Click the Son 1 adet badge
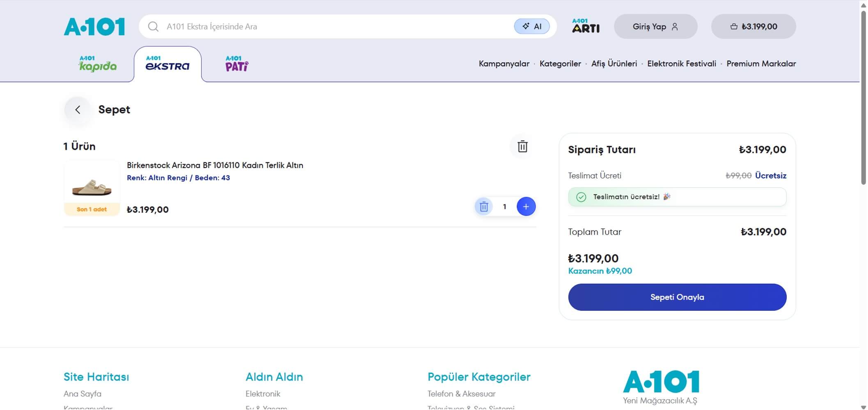Image resolution: width=868 pixels, height=410 pixels. pyautogui.click(x=92, y=209)
